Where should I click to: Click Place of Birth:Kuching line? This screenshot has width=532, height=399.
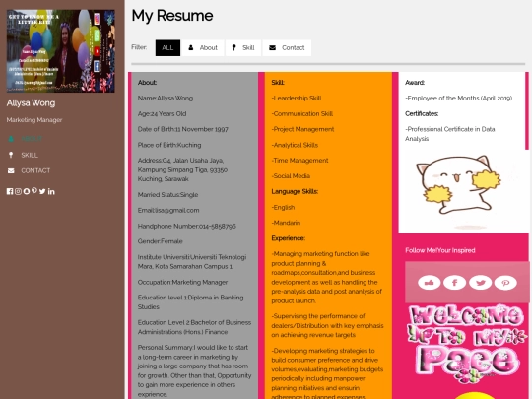[169, 145]
